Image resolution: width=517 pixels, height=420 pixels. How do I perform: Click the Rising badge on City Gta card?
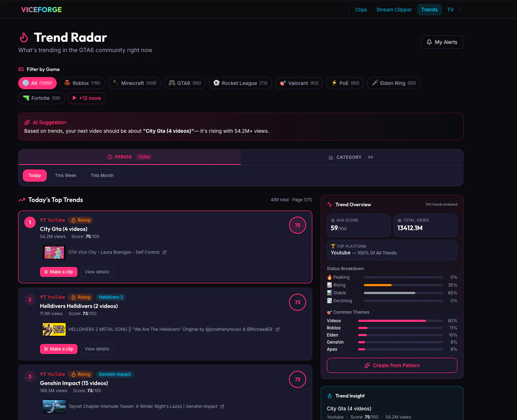[81, 220]
